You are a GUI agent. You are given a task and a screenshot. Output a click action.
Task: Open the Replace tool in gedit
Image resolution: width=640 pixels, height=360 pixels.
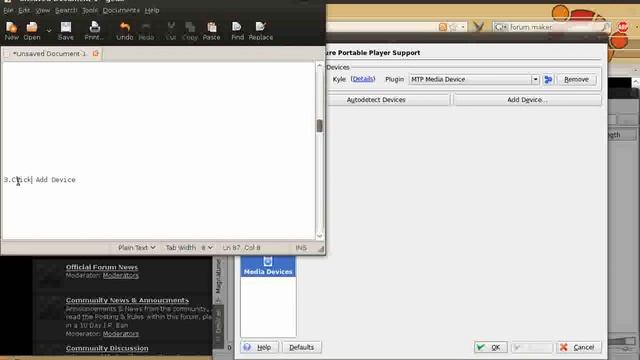pyautogui.click(x=260, y=31)
